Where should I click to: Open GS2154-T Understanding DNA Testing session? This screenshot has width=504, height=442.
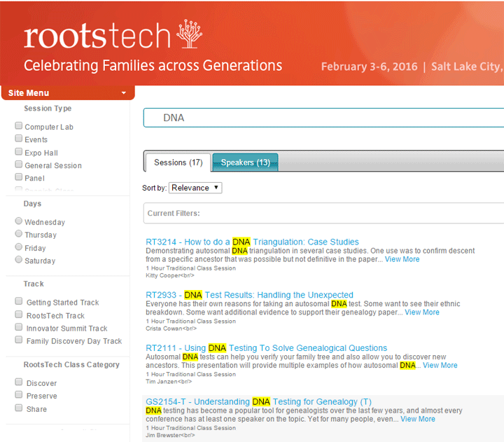point(259,402)
